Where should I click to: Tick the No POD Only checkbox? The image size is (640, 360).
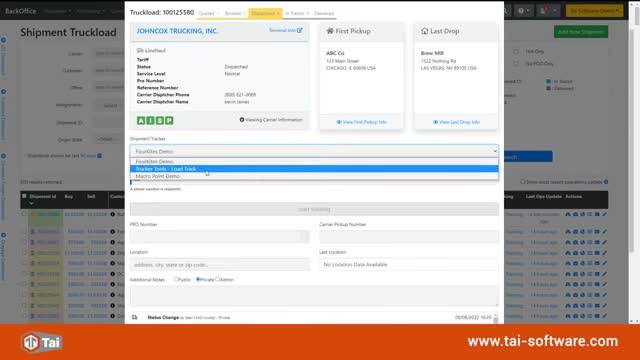tap(516, 64)
